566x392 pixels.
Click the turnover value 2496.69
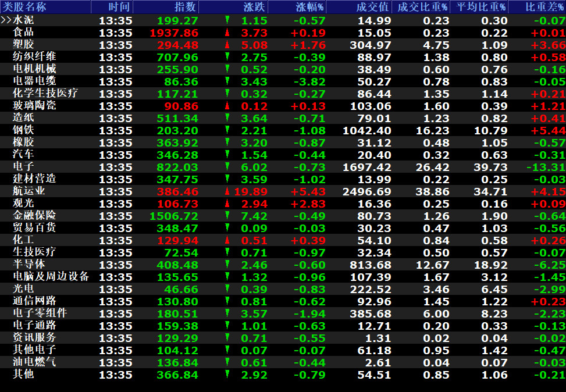pyautogui.click(x=366, y=192)
